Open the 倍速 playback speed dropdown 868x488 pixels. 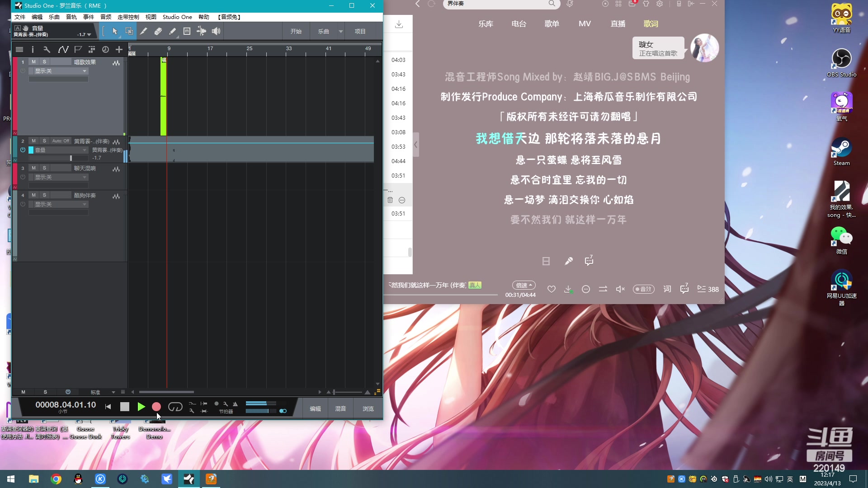pyautogui.click(x=524, y=285)
